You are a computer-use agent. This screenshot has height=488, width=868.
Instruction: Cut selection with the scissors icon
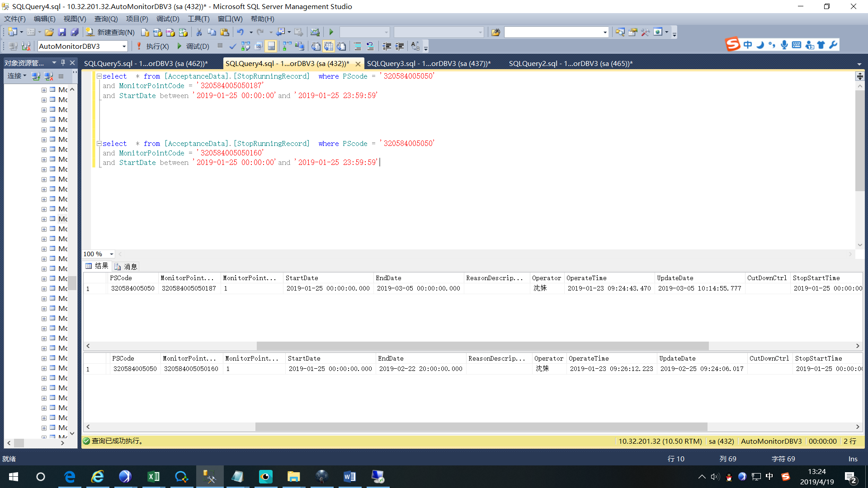tap(199, 32)
